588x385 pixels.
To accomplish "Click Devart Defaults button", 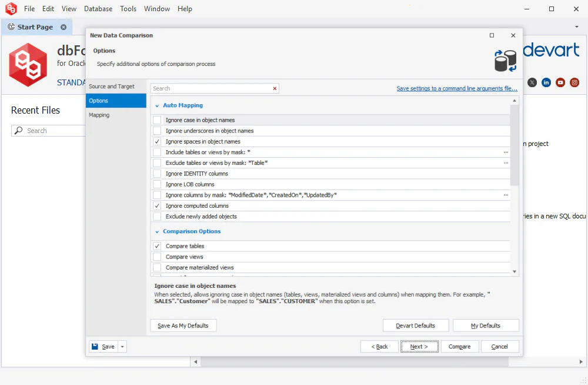I will [x=416, y=326].
